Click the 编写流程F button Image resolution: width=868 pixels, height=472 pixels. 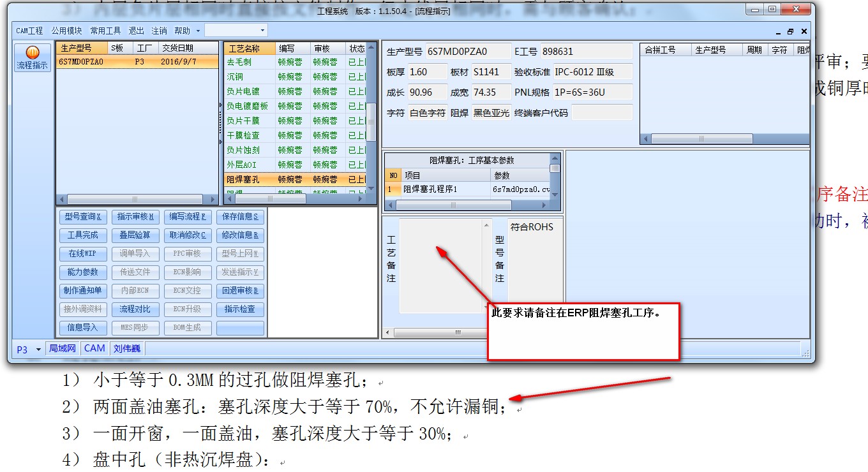[x=188, y=217]
